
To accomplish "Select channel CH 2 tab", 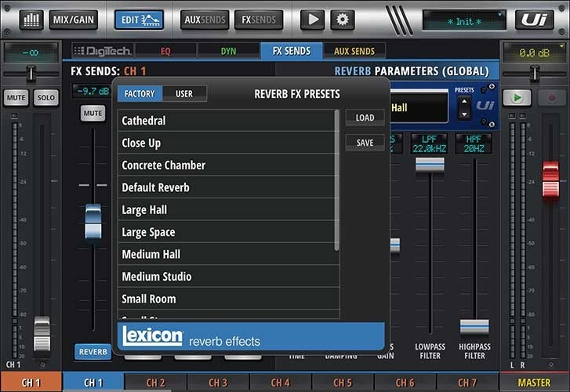I will [x=155, y=383].
